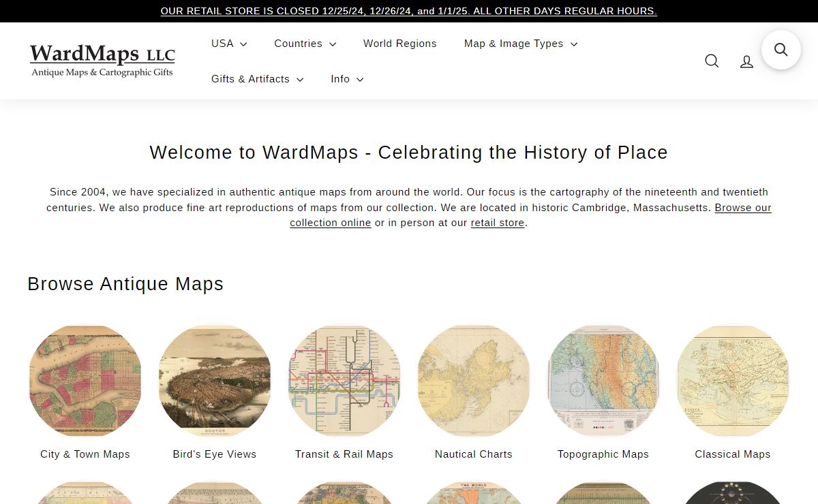Viewport: 818px width, 504px height.
Task: Click the 'Bird's Eye Views' label
Action: [x=215, y=454]
